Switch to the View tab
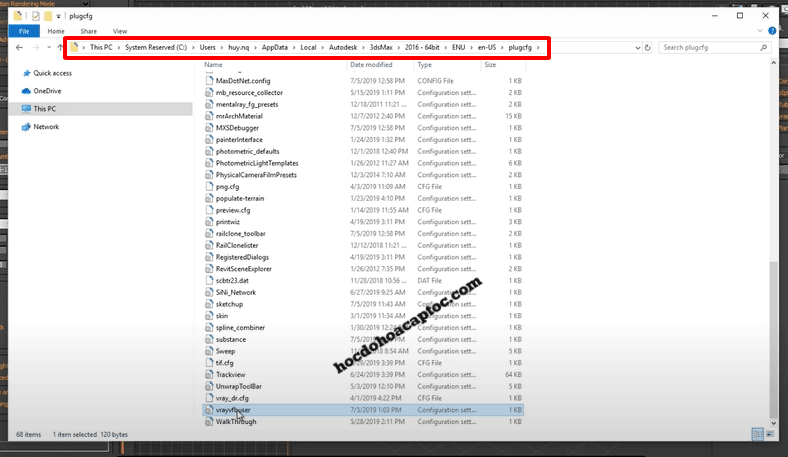The image size is (788, 457). click(120, 31)
